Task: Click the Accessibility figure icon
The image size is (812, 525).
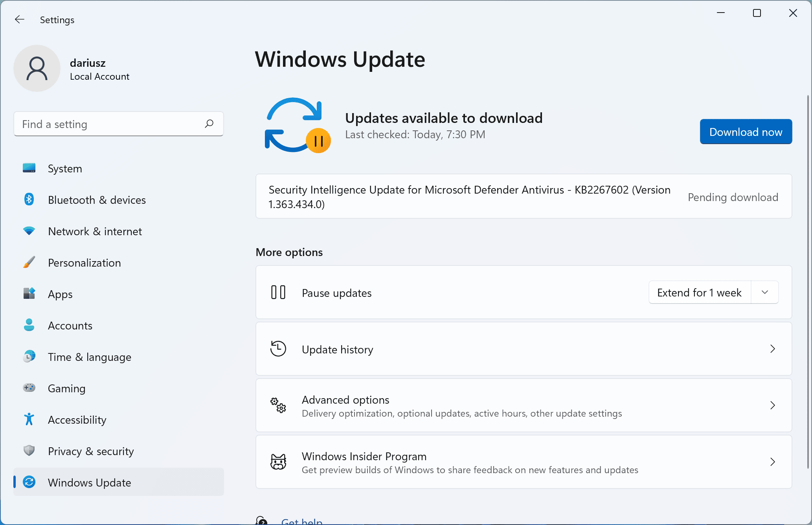Action: click(29, 419)
